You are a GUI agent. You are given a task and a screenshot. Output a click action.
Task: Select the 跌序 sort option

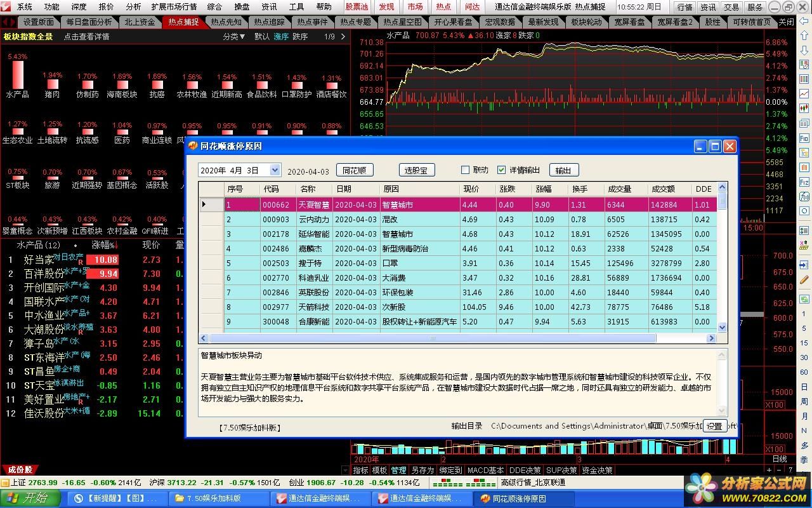click(300, 37)
